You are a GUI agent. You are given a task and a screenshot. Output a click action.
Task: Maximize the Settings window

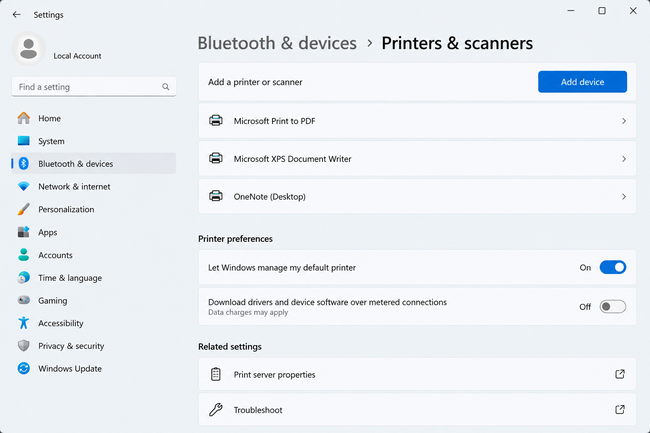(x=602, y=11)
